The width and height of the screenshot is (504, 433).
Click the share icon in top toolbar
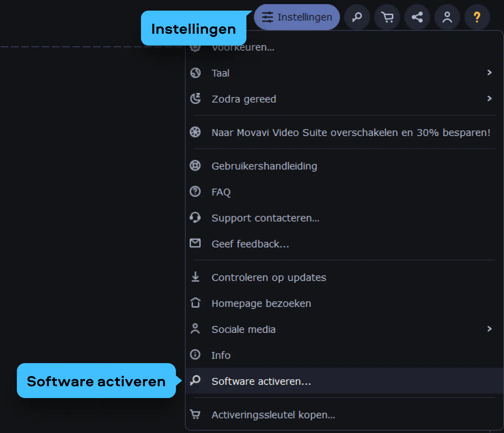point(417,17)
